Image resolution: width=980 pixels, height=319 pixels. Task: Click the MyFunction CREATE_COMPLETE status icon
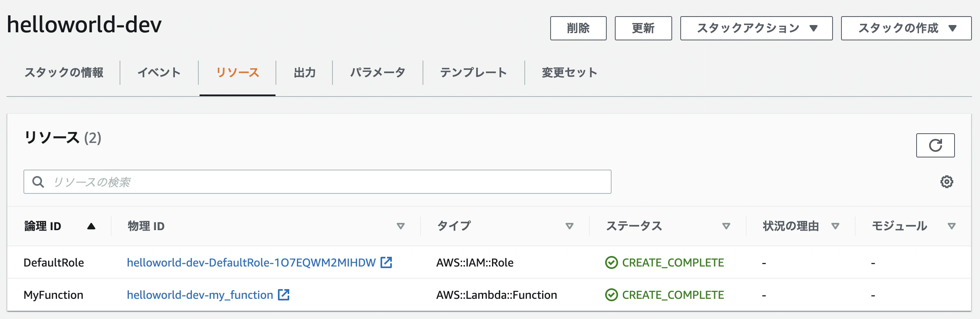(611, 295)
